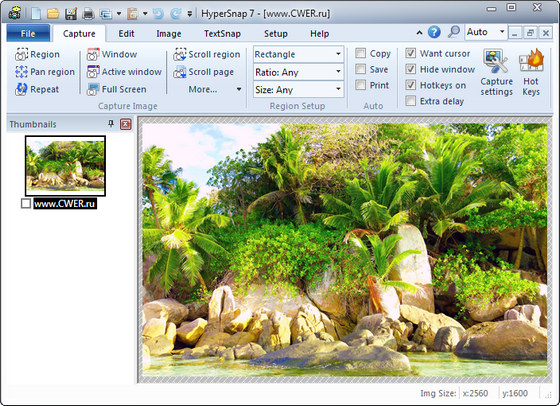Enable the Extra delay checkbox

coord(411,101)
